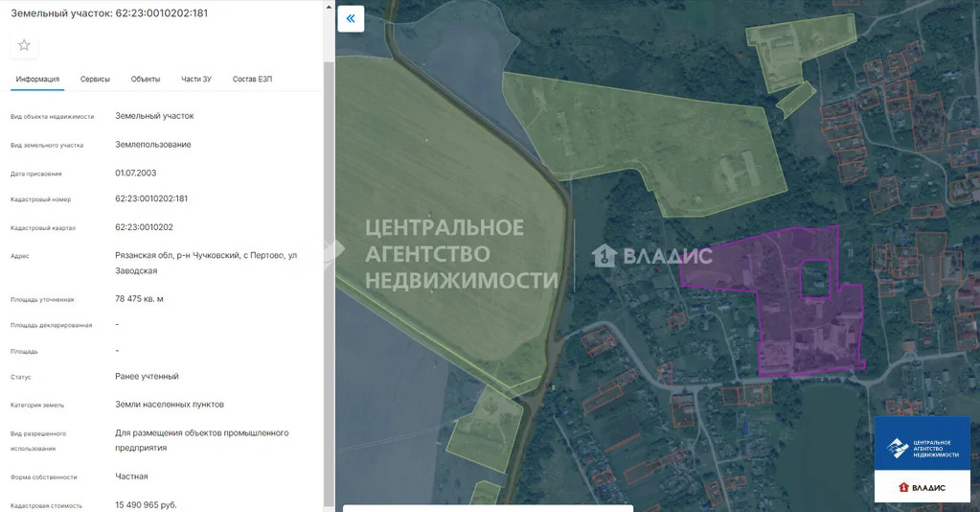980x512 pixels.
Task: Open the Сервисы tab
Action: pyautogui.click(x=95, y=79)
